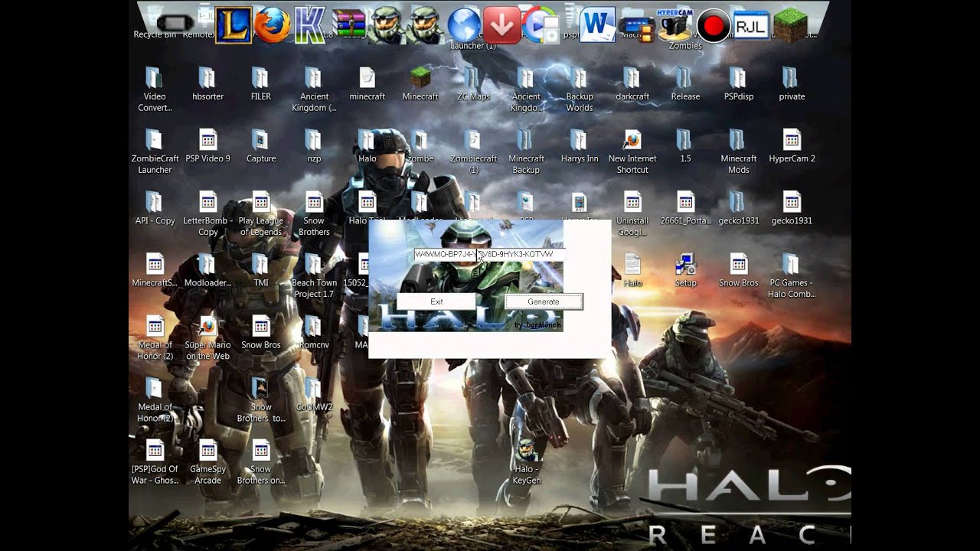Open the MinecraftS... desktop icon
This screenshot has height=551, width=980.
pyautogui.click(x=155, y=270)
